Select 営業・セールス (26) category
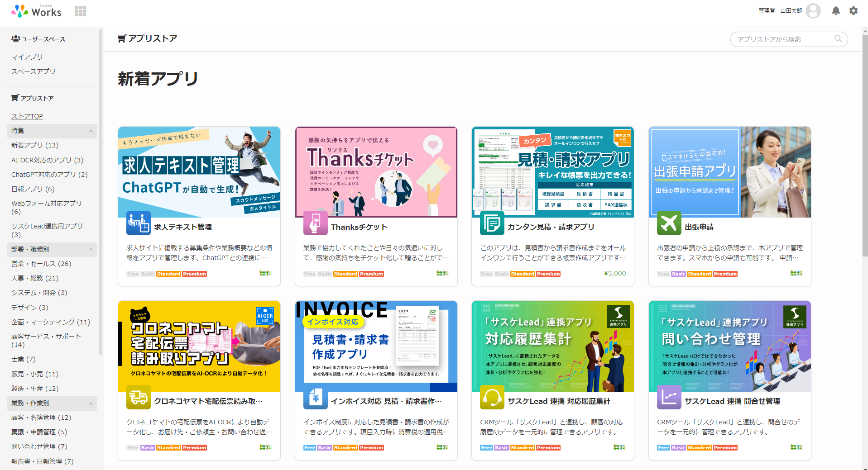Screen dimensions: 868x470 [x=41, y=264]
